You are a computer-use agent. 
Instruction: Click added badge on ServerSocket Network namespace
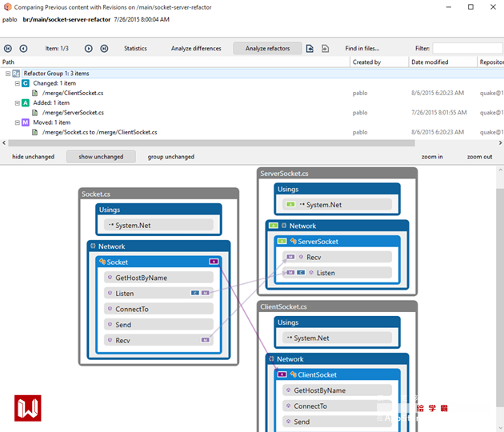[x=274, y=226]
